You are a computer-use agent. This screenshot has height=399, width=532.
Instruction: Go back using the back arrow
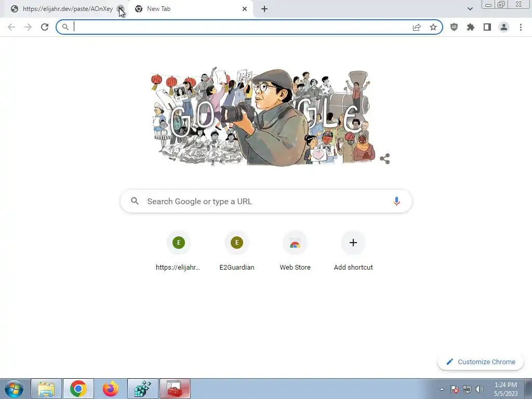[x=11, y=27]
